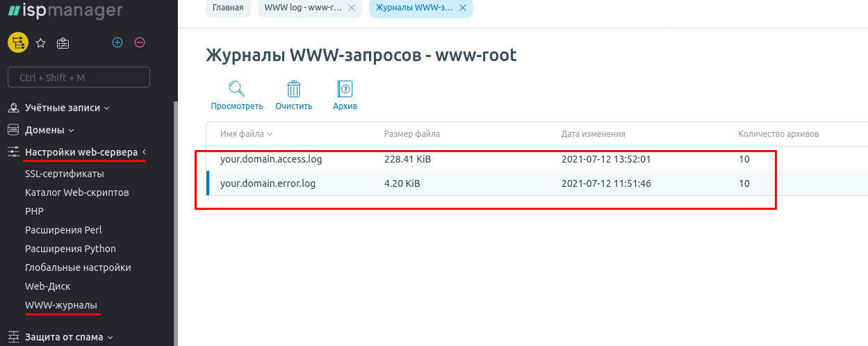
Task: Click the Ctrl + Shift + M search field
Action: 79,77
